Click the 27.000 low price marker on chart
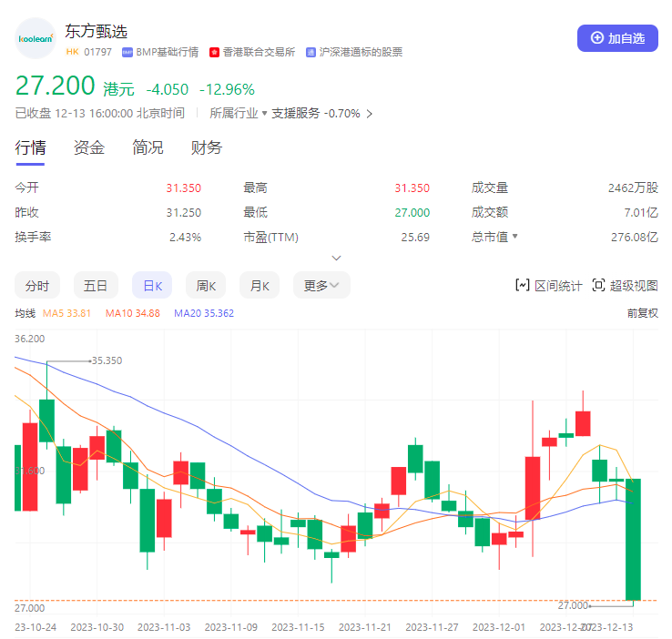Screen dimensions: 672x639 [573, 605]
